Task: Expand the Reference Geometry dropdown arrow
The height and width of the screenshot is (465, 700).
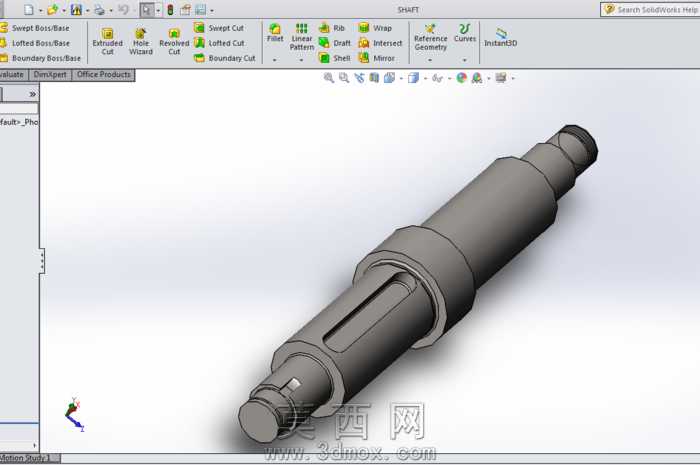Action: click(x=430, y=60)
